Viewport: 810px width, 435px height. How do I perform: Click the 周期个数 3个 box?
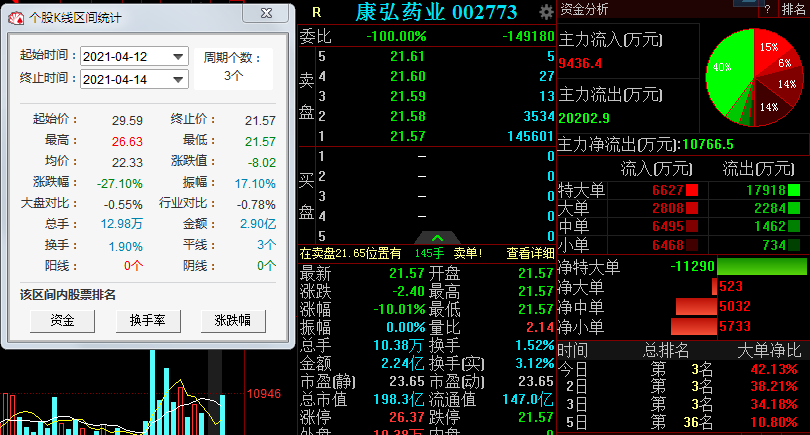[x=233, y=68]
